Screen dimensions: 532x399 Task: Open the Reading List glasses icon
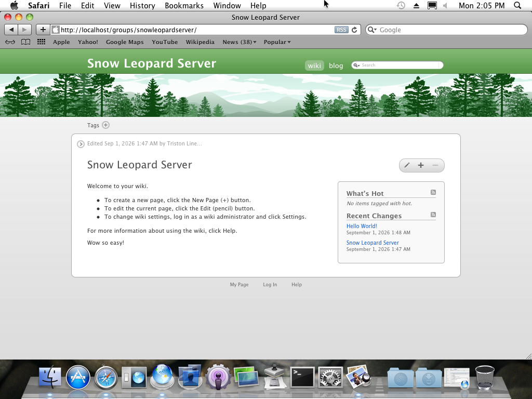click(x=10, y=42)
